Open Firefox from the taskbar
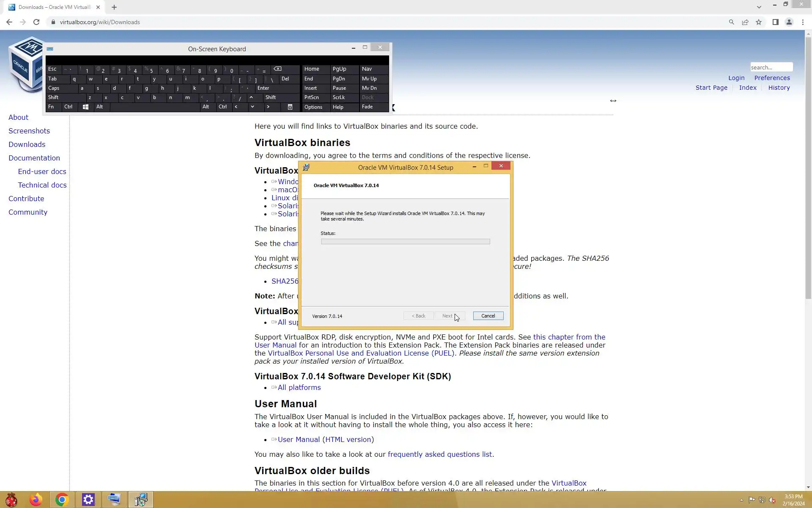This screenshot has width=812, height=508. coord(36,500)
